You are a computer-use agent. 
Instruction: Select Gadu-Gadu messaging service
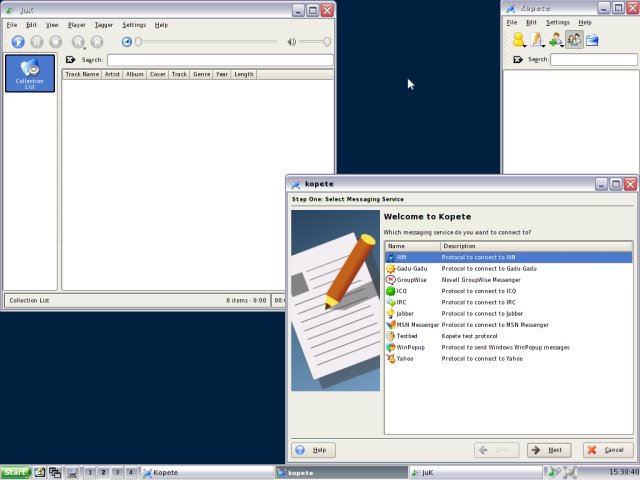509,269
